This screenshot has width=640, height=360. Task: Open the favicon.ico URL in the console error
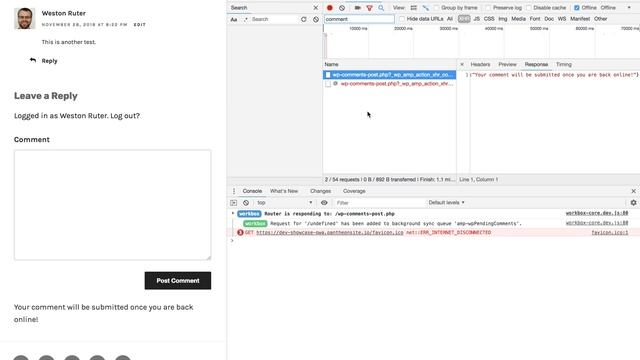(330, 232)
